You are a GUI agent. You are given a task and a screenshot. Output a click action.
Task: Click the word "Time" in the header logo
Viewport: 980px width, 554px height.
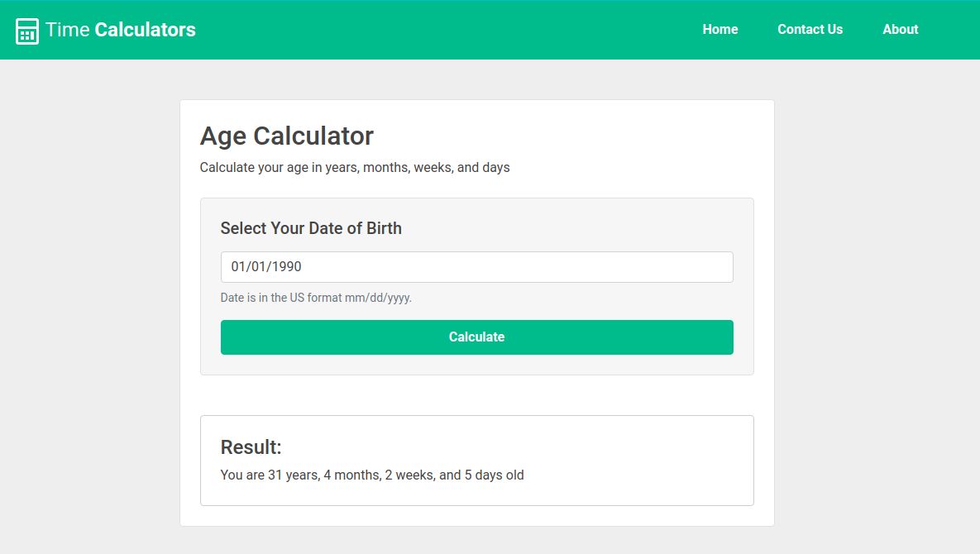tap(67, 30)
